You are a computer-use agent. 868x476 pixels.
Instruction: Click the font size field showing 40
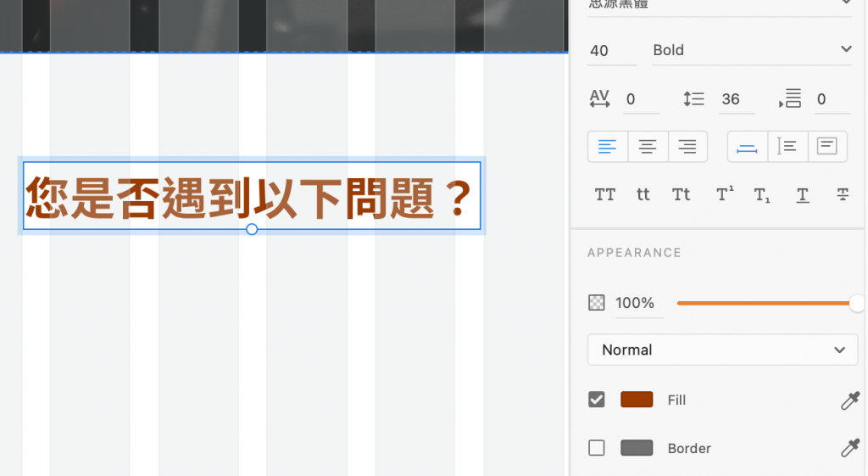pos(612,51)
